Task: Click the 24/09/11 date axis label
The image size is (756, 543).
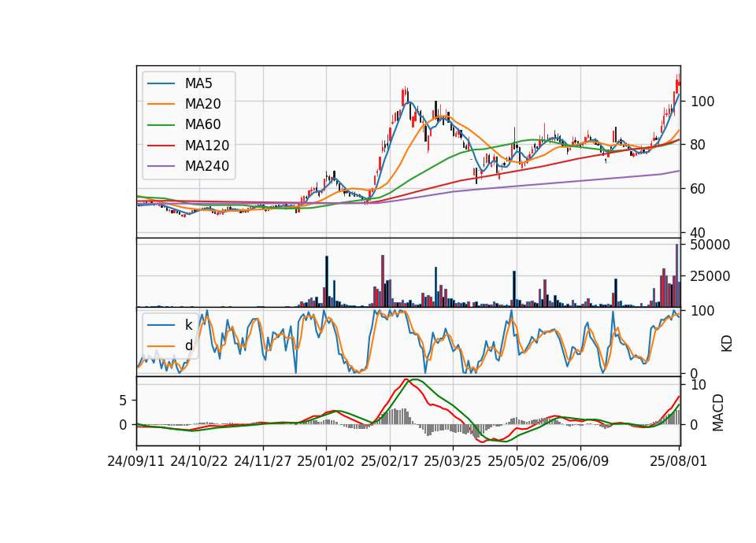Action: click(136, 461)
